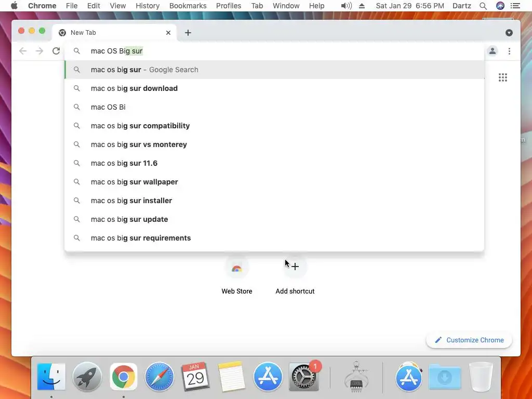The image size is (532, 399).
Task: Launch Safari from the Dock
Action: click(159, 377)
